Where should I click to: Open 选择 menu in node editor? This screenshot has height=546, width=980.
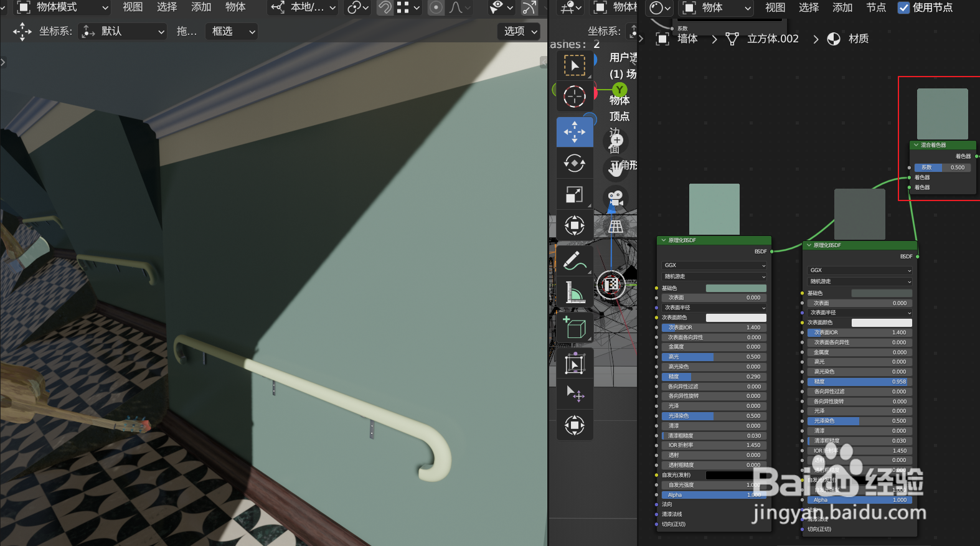click(809, 7)
